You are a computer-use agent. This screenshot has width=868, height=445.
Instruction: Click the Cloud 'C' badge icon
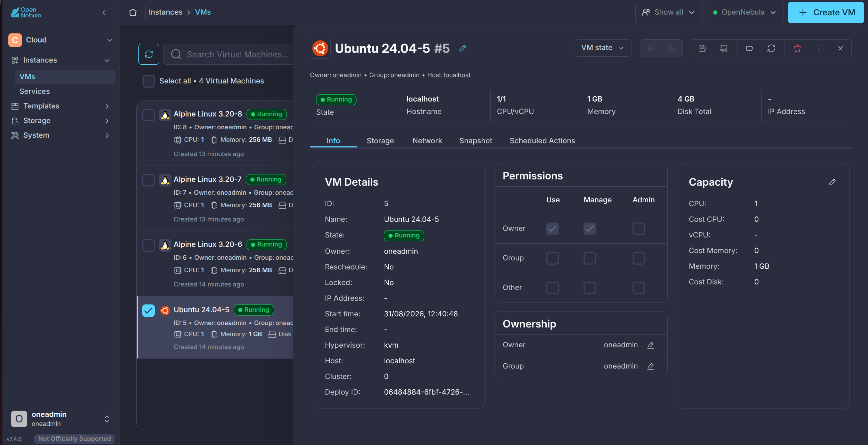tap(15, 40)
